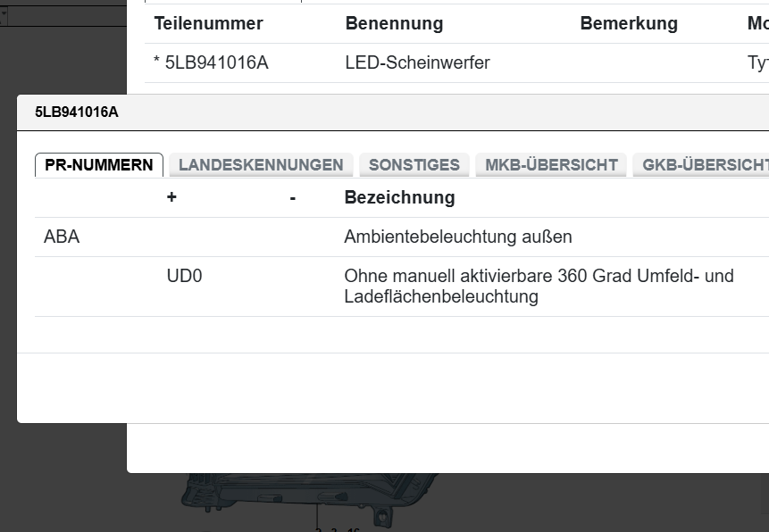
Task: Click the UD0 PR code
Action: coord(184,277)
